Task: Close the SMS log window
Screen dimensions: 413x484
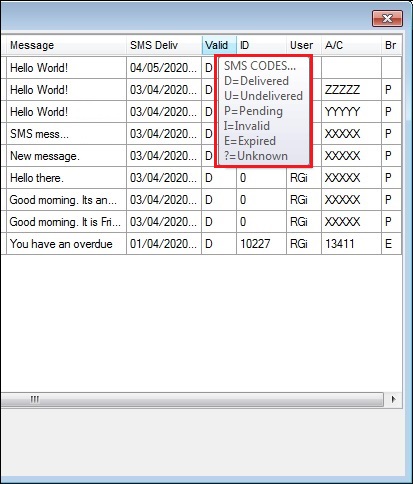Action: tap(387, 18)
